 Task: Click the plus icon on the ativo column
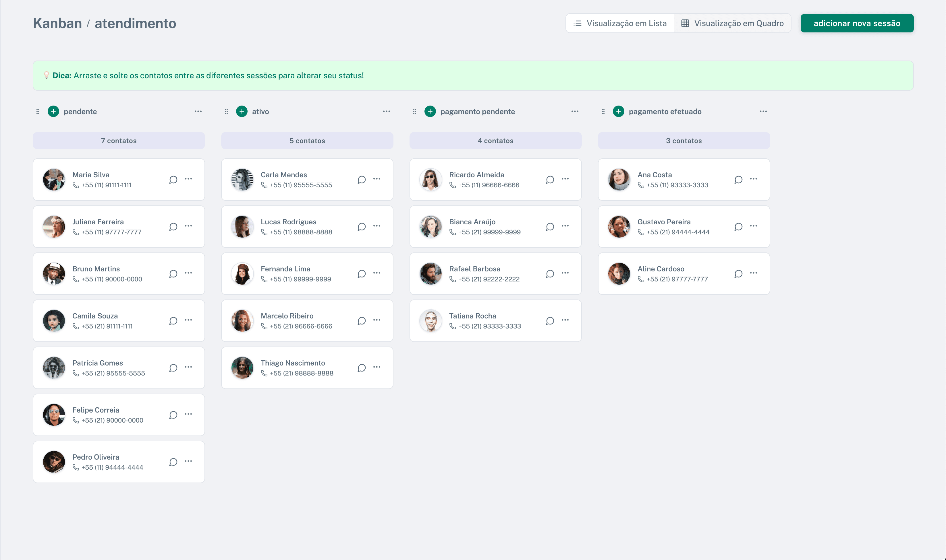pyautogui.click(x=242, y=111)
